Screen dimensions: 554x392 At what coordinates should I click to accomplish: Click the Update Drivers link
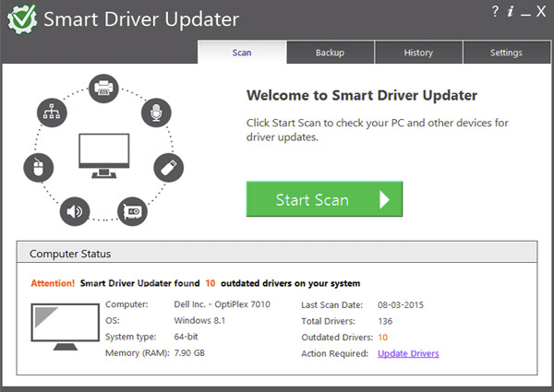(408, 353)
